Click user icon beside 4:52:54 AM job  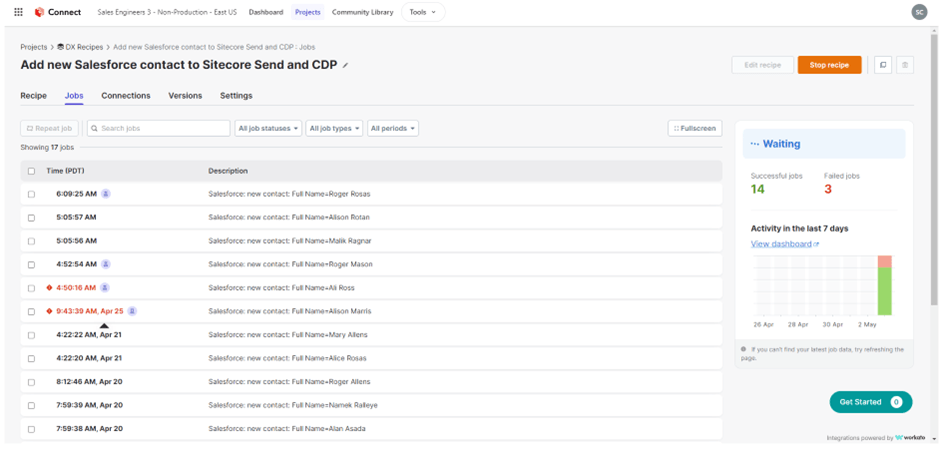click(x=106, y=264)
